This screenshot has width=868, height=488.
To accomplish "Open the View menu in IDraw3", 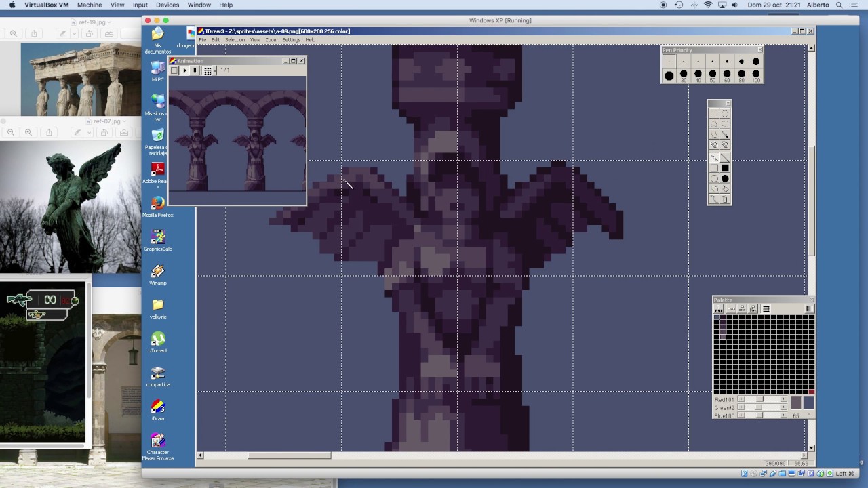I will tap(254, 40).
